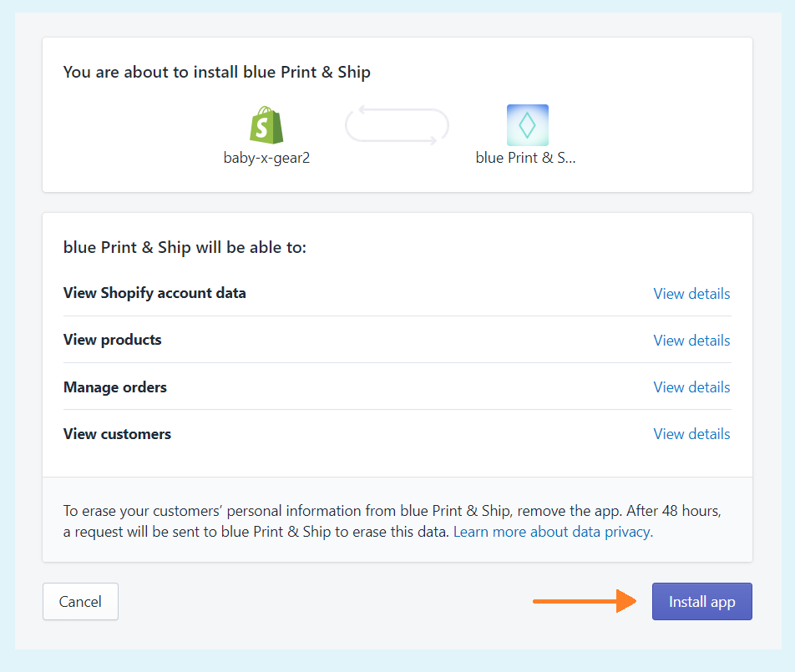Click the truncated blue Print & S... label
This screenshot has width=795, height=672.
[526, 157]
